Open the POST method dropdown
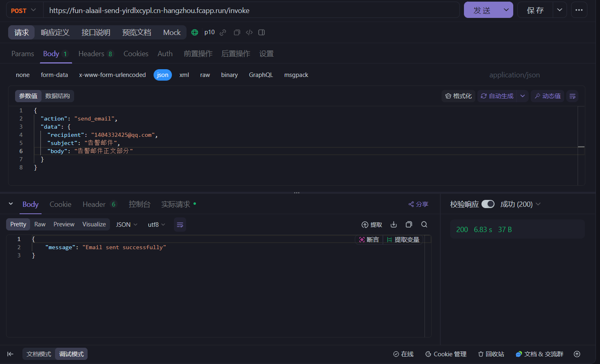The image size is (600, 364). (24, 10)
